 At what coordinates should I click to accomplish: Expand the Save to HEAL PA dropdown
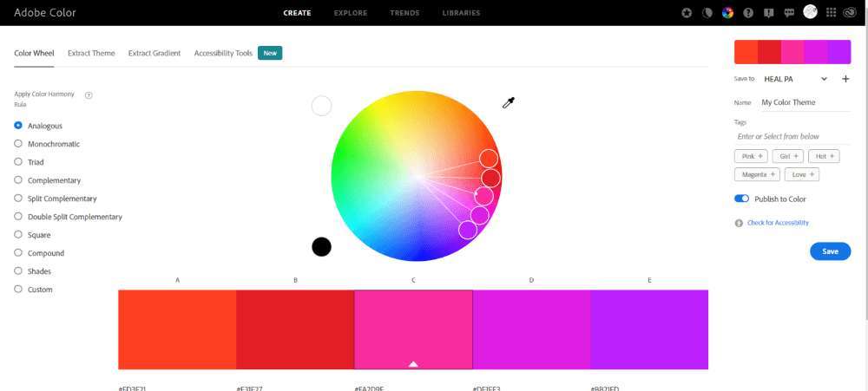point(795,79)
